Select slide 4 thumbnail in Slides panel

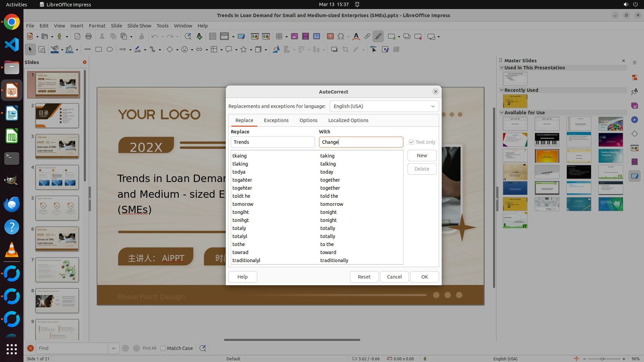tap(57, 177)
